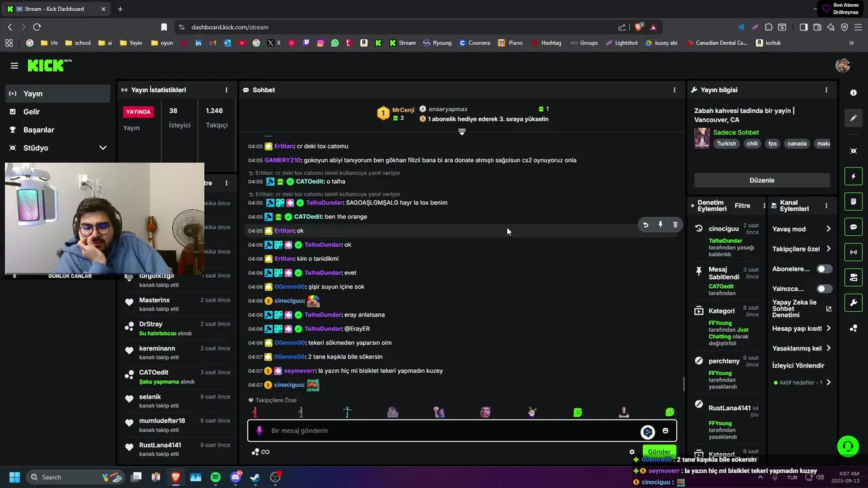Open the green headset support button
The width and height of the screenshot is (868, 488).
click(x=848, y=446)
